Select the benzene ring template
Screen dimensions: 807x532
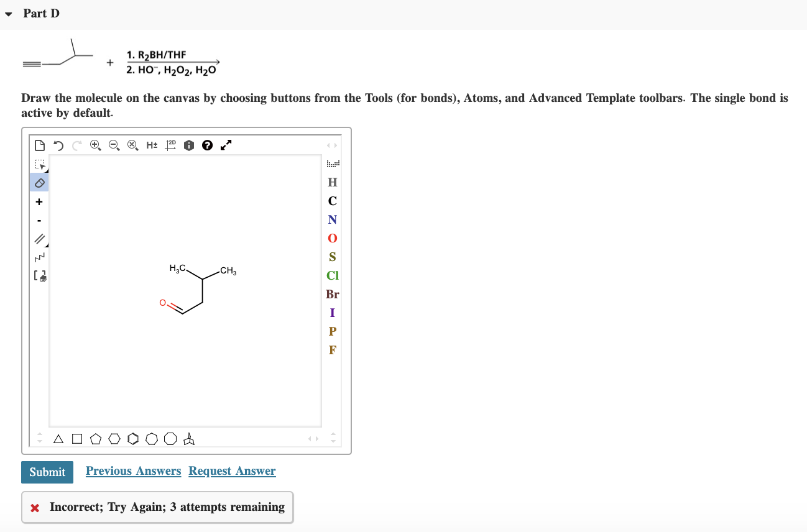click(133, 439)
